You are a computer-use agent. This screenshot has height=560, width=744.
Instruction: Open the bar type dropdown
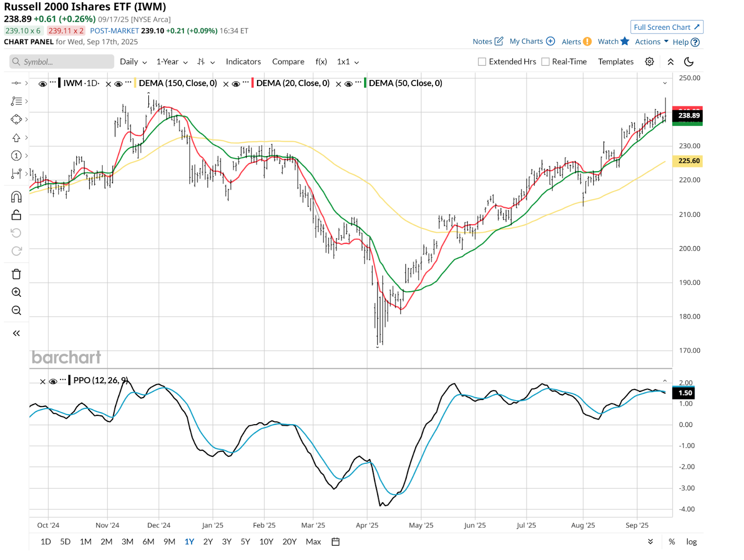(206, 61)
